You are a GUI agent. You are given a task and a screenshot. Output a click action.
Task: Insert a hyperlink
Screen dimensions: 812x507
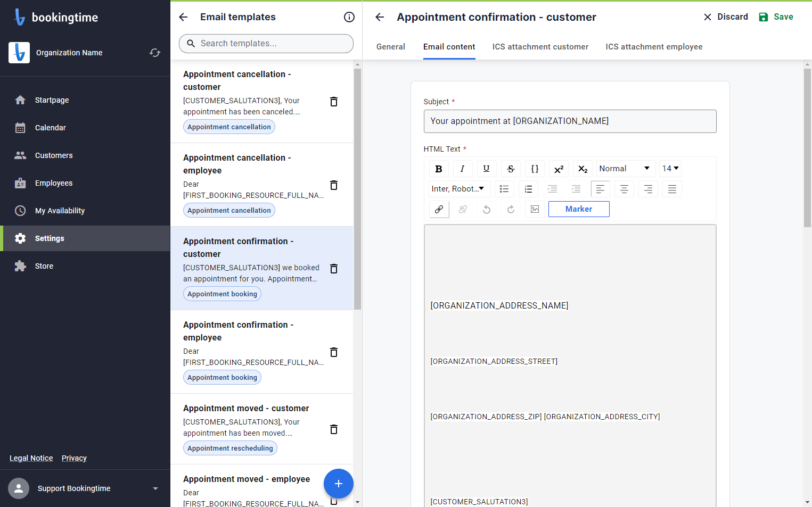click(x=439, y=209)
